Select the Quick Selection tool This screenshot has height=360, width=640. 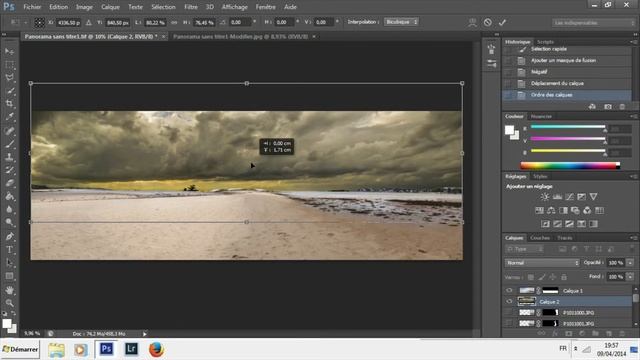pos(9,91)
